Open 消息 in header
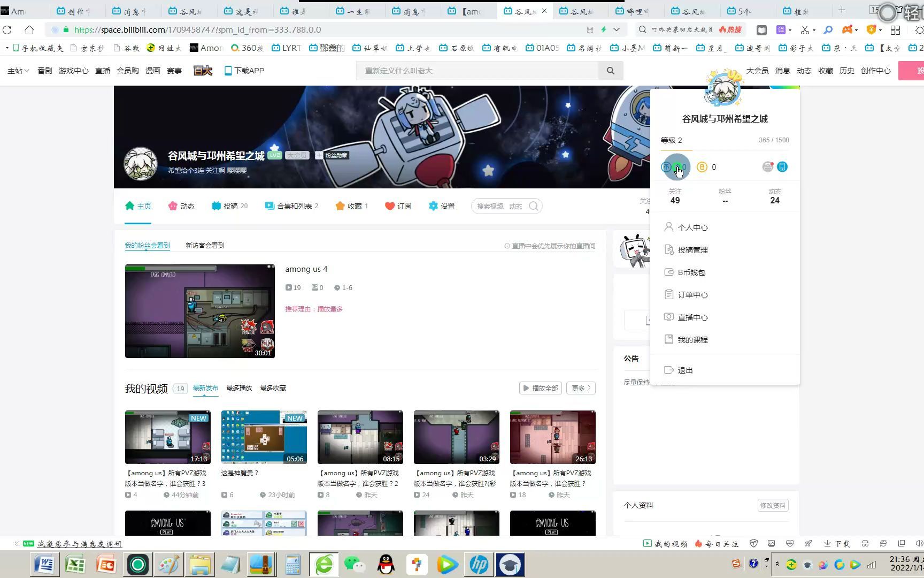The width and height of the screenshot is (924, 578). (783, 71)
